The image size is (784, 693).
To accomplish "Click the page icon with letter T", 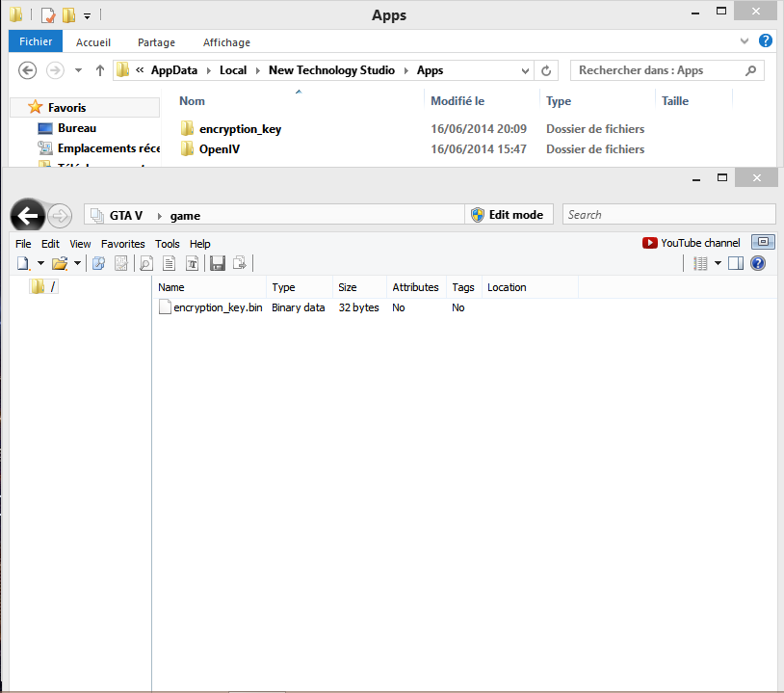I will 192,263.
